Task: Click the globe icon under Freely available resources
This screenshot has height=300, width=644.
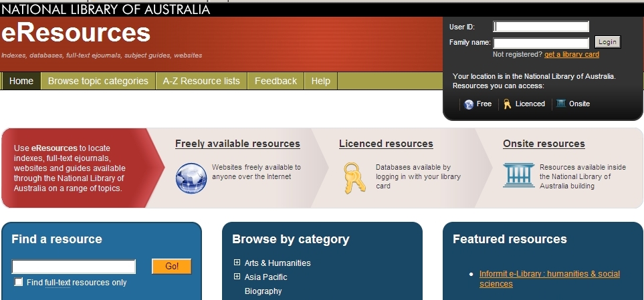Action: 191,178
